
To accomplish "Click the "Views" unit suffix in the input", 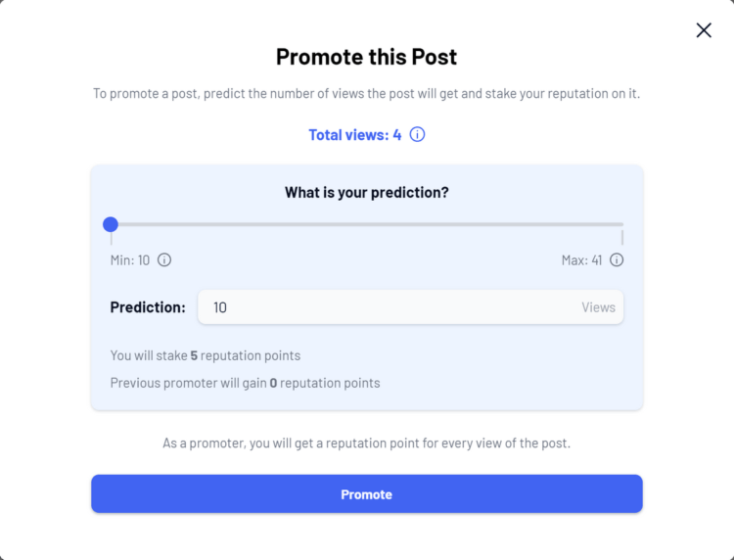I will 598,307.
